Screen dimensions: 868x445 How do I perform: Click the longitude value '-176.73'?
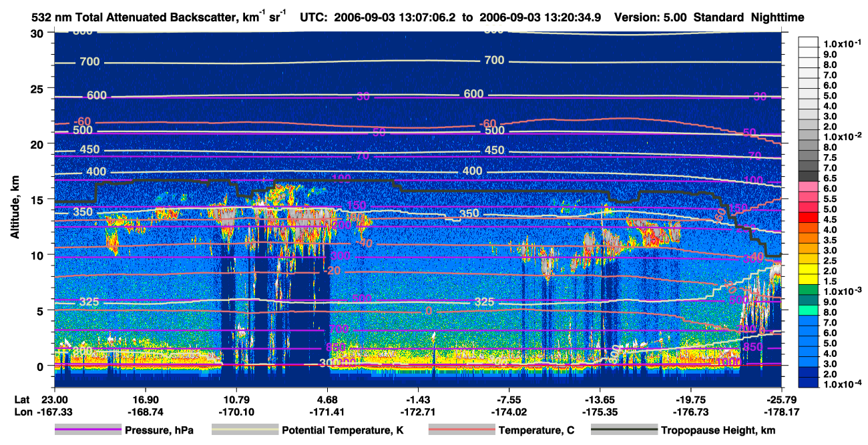point(691,412)
